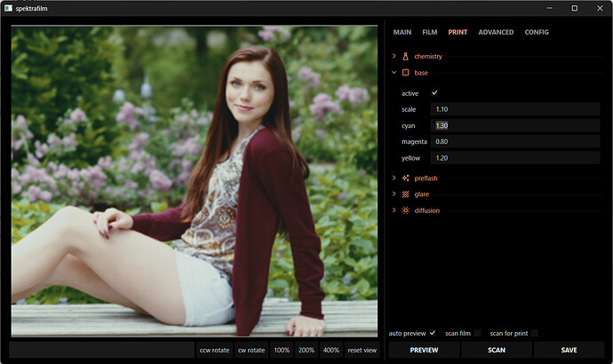Click the SAVE button
613x364 pixels.
click(569, 350)
